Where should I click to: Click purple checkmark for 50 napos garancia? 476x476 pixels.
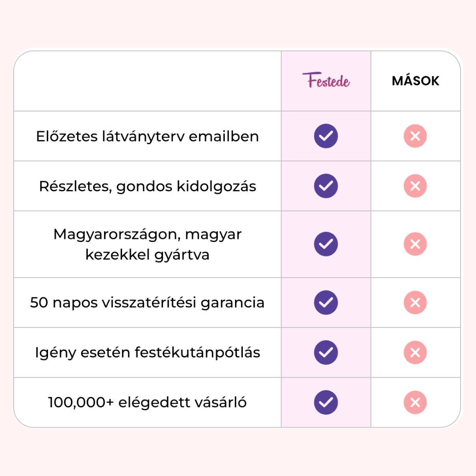(x=326, y=302)
